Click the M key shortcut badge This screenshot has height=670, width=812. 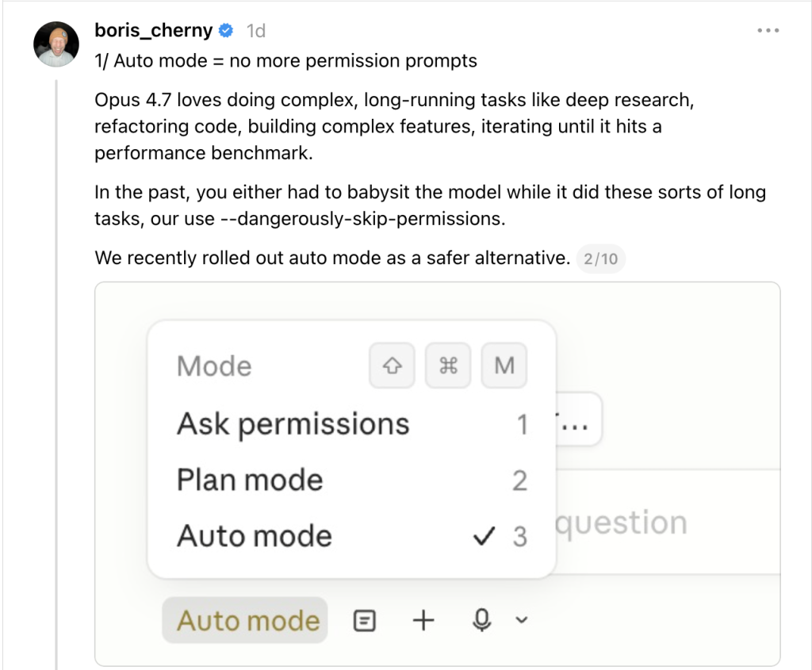coord(504,366)
